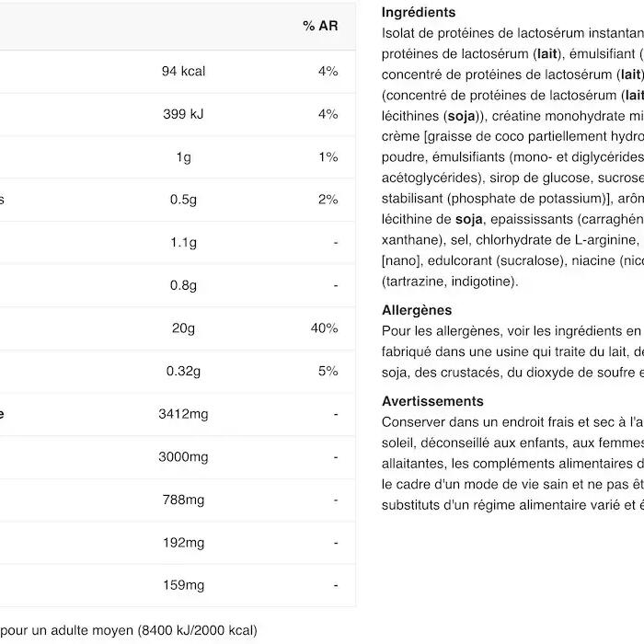This screenshot has width=644, height=644.
Task: Select the 94 kcal value cell
Action: [x=183, y=71]
